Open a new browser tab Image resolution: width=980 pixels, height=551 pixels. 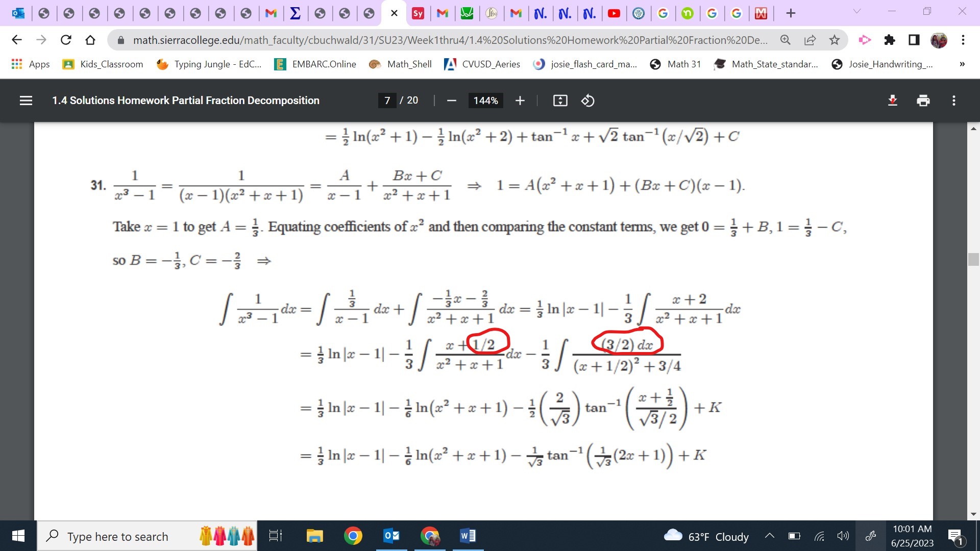coord(791,13)
